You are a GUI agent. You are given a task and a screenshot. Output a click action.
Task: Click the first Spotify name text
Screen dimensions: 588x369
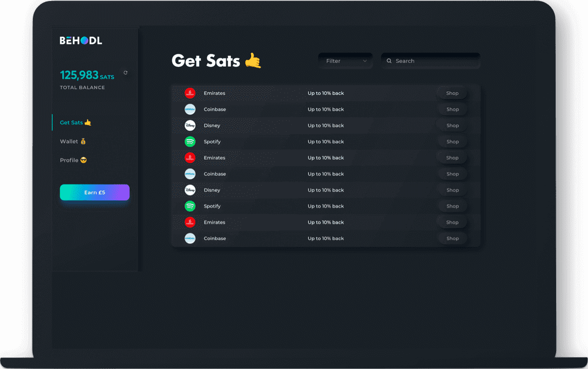pos(212,142)
